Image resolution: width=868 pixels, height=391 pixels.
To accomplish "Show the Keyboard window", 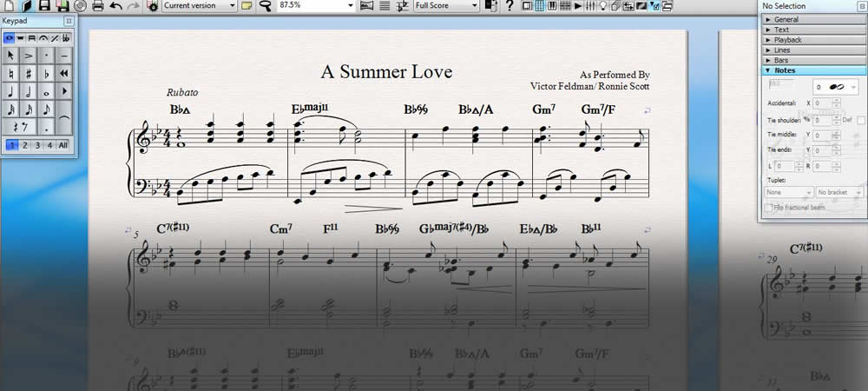I will click(x=552, y=5).
